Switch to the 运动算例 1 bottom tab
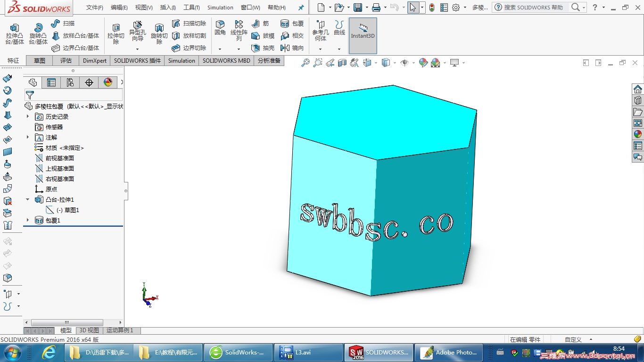The width and height of the screenshot is (644, 362). [120, 330]
